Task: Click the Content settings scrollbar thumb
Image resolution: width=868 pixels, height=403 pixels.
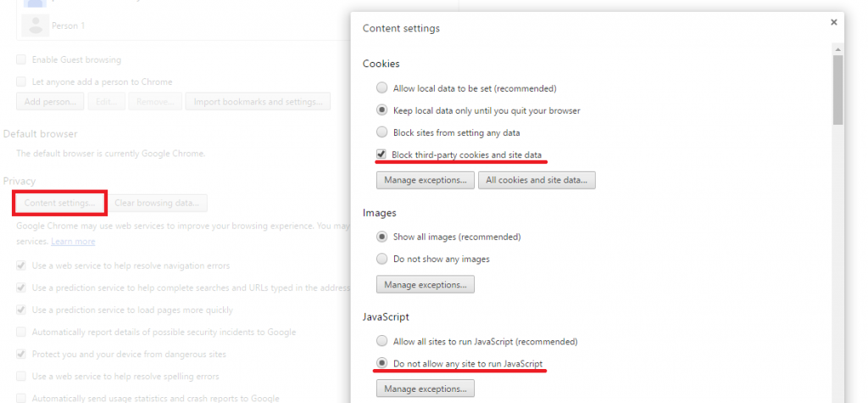Action: pyautogui.click(x=838, y=90)
